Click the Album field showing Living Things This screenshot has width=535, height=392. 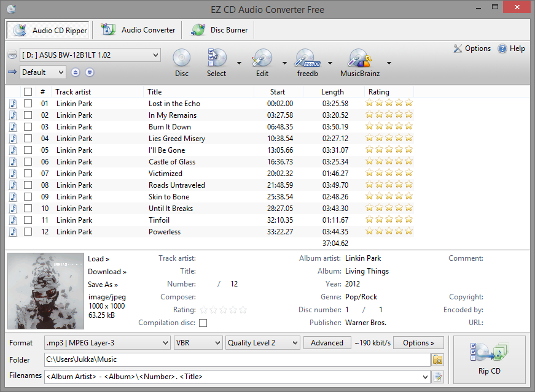367,271
